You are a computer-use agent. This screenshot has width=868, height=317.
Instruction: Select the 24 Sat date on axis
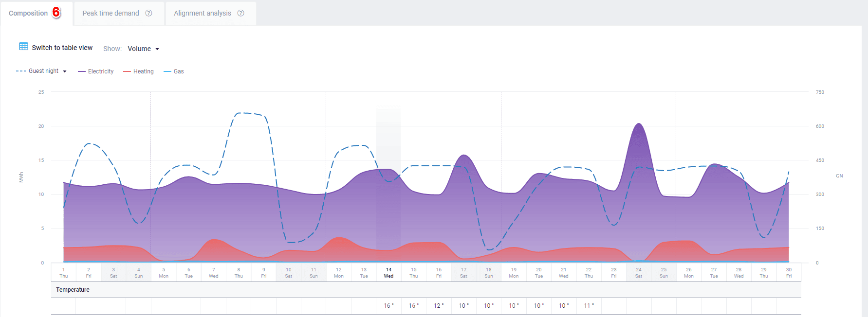[x=639, y=273]
